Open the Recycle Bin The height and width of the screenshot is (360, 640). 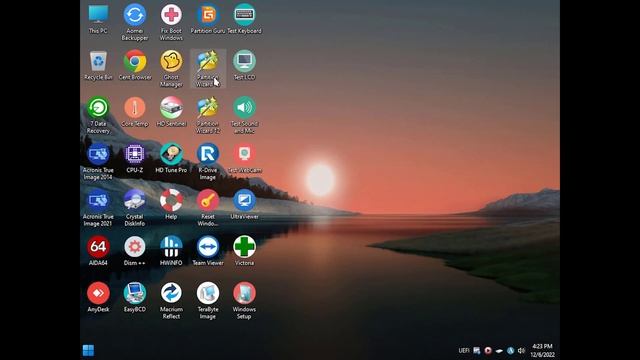tap(98, 65)
